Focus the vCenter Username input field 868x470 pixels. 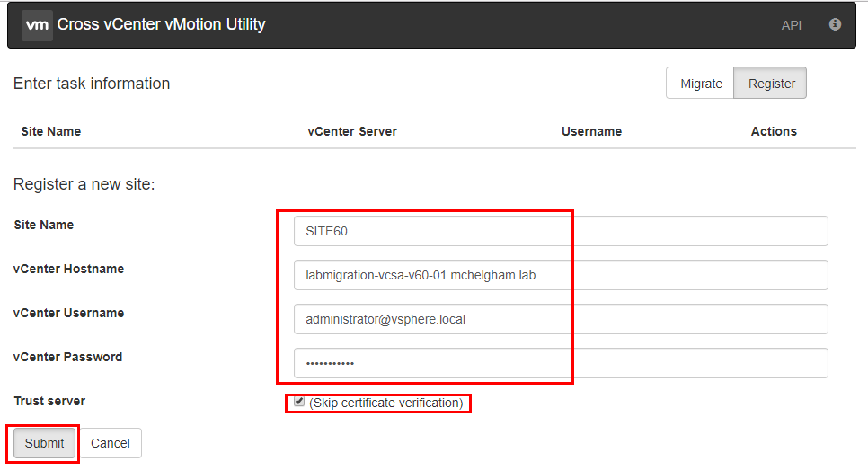pos(561,319)
